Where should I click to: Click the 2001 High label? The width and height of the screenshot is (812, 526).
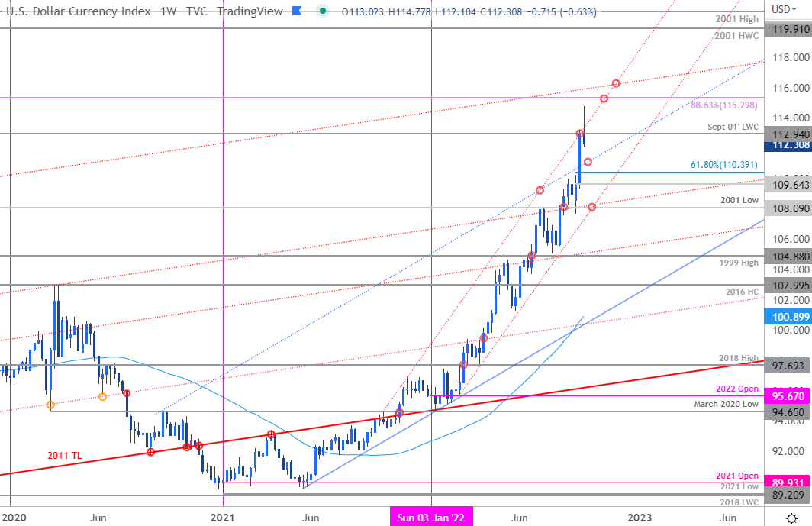click(x=737, y=18)
